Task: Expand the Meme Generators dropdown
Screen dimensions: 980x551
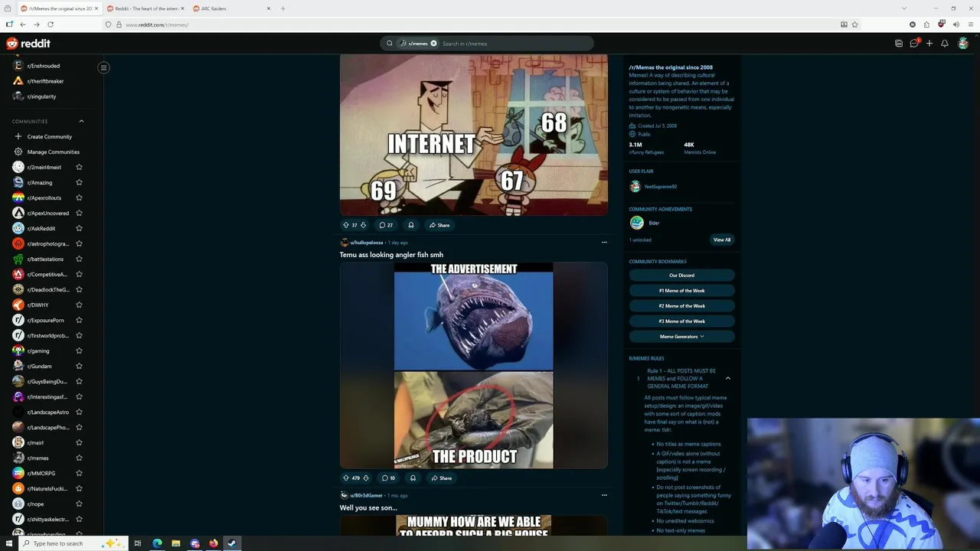Action: (681, 337)
